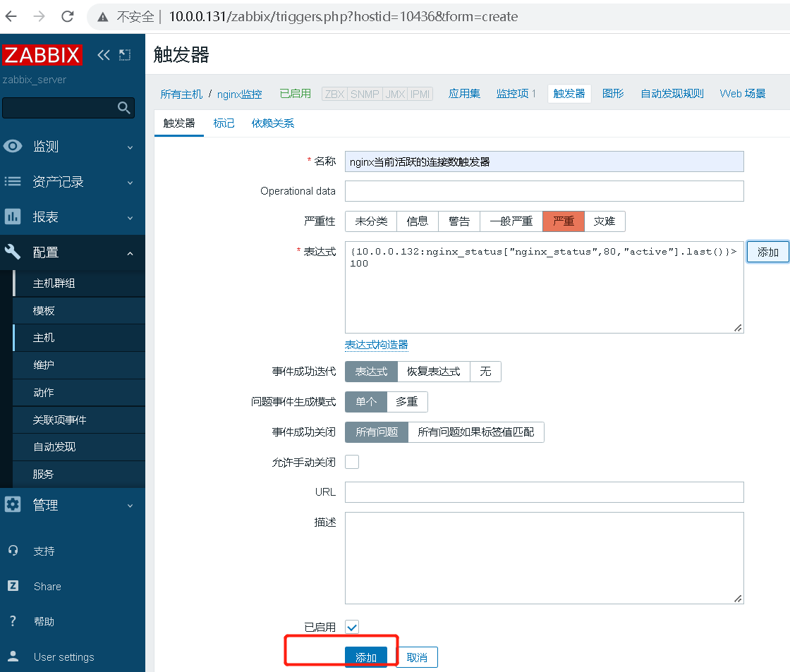Click the ZABBIX logo
Viewport: 790px width, 672px height.
coord(42,55)
